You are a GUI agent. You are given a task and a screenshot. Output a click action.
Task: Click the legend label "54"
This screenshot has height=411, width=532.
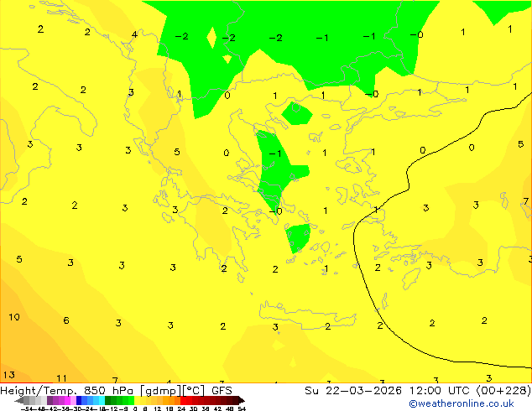(x=242, y=408)
